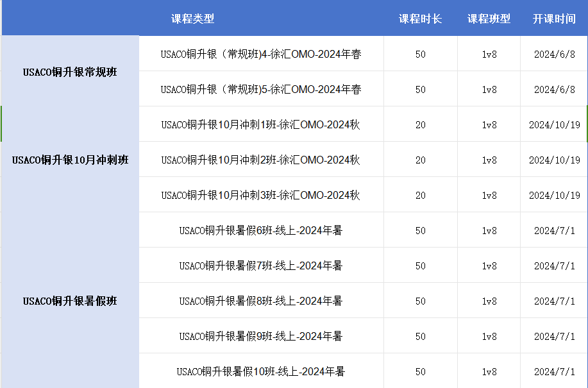Click the 课程时长 column header
The width and height of the screenshot is (588, 388).
click(x=420, y=19)
